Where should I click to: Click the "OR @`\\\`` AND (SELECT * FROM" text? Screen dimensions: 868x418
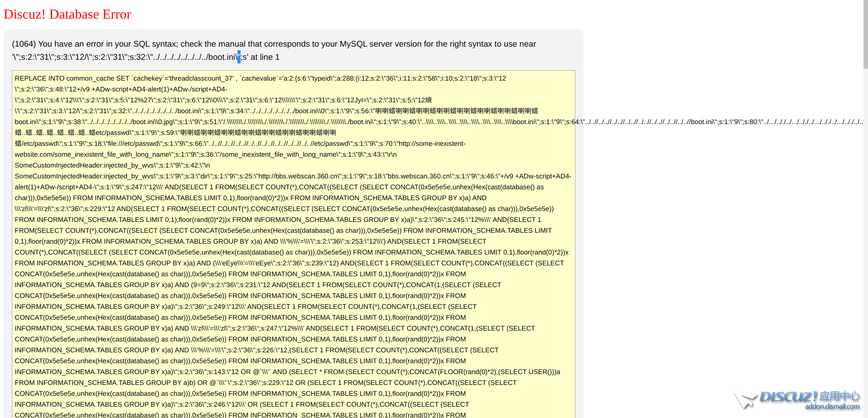click(x=293, y=372)
